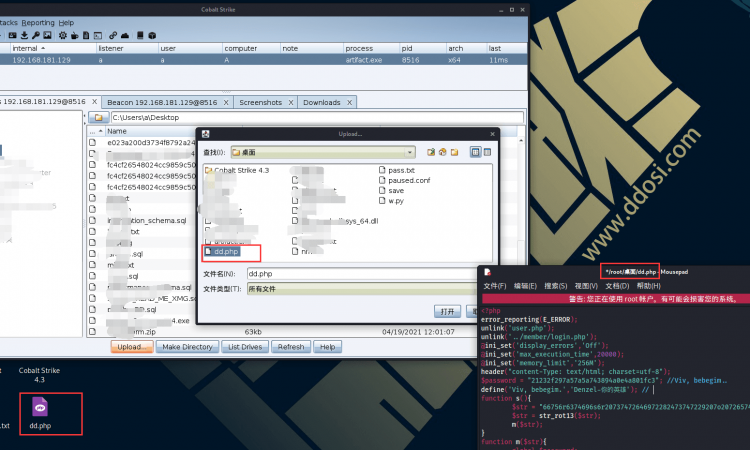The image size is (750, 450).
Task: Open the 文件类型 所有文件 dropdown
Action: [362, 289]
